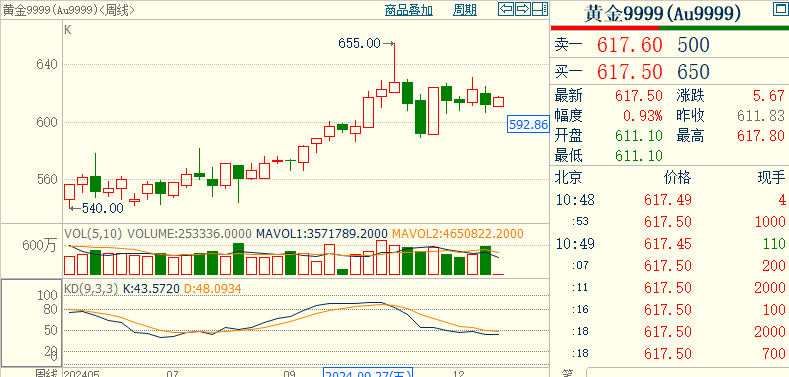
Task: Open the 周期 period menu
Action: 464,10
